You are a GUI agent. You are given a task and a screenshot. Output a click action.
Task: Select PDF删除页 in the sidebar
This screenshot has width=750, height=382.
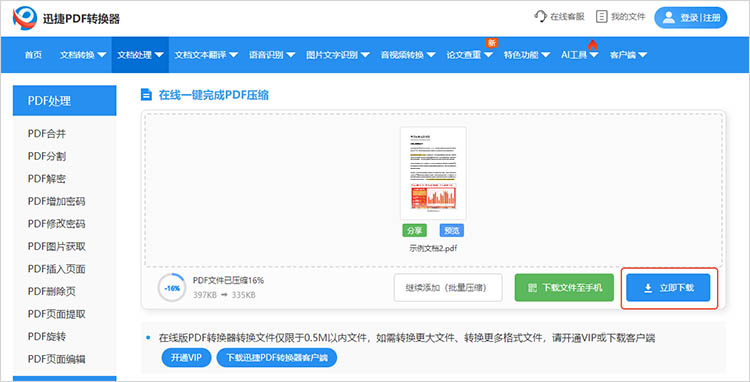pos(52,291)
